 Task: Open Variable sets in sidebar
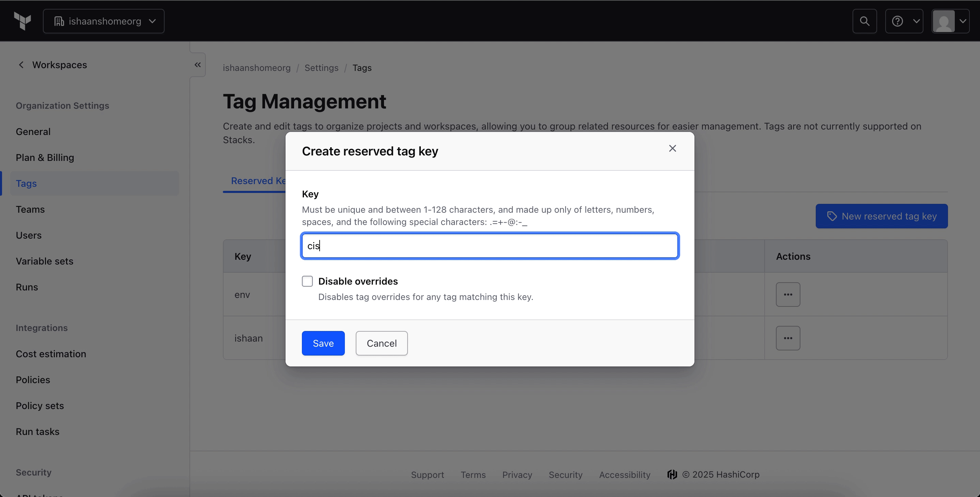[45, 261]
